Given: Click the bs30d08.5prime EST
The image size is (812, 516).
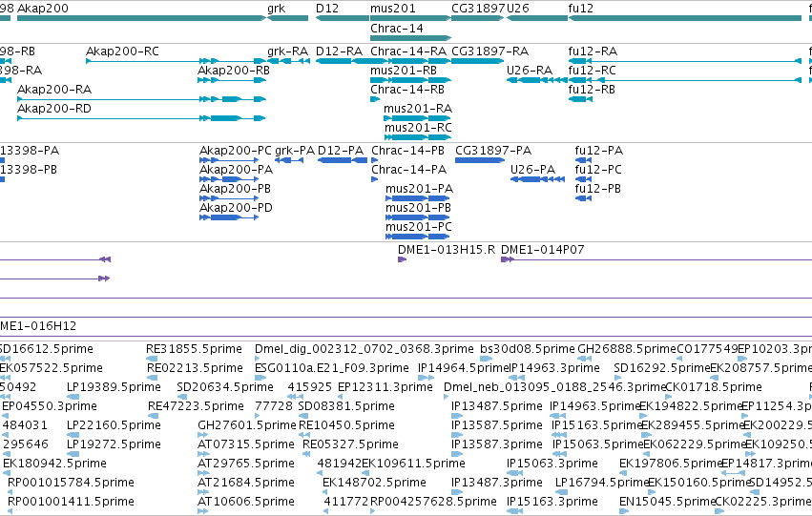Looking at the screenshot, I should 486,358.
